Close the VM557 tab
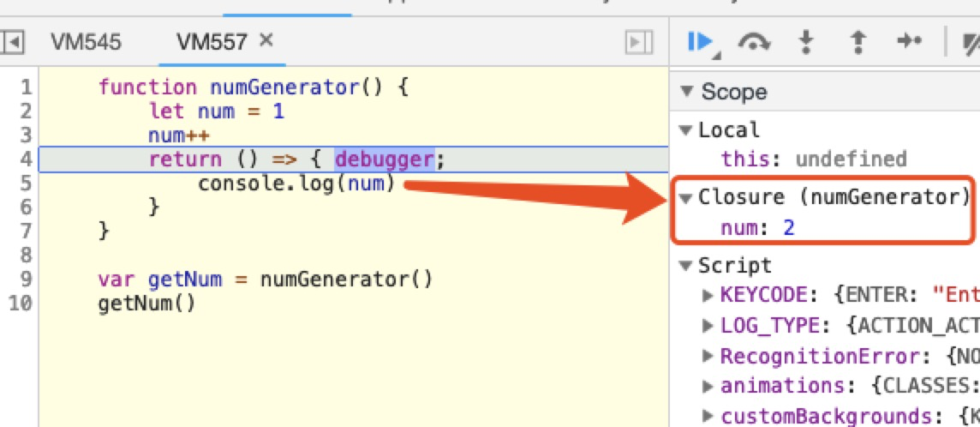 tap(266, 41)
